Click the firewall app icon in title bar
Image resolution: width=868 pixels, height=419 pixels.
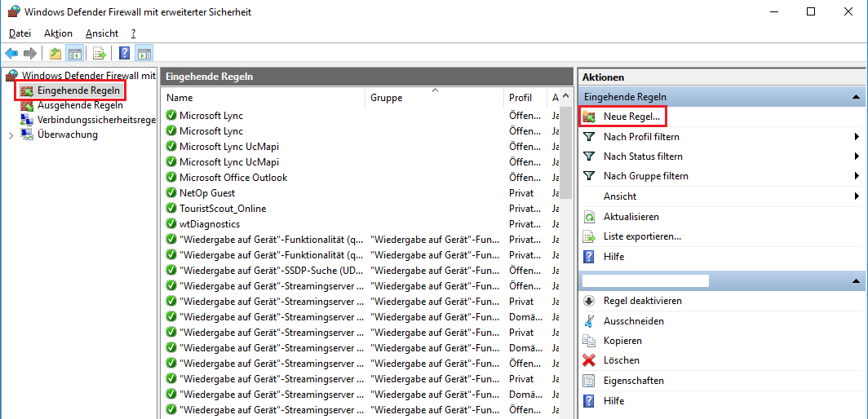pyautogui.click(x=14, y=11)
